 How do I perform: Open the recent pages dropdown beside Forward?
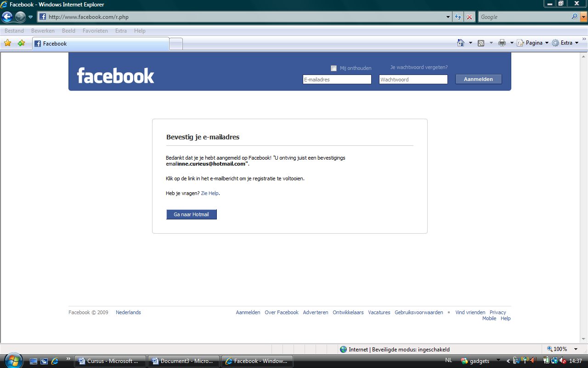tap(31, 17)
